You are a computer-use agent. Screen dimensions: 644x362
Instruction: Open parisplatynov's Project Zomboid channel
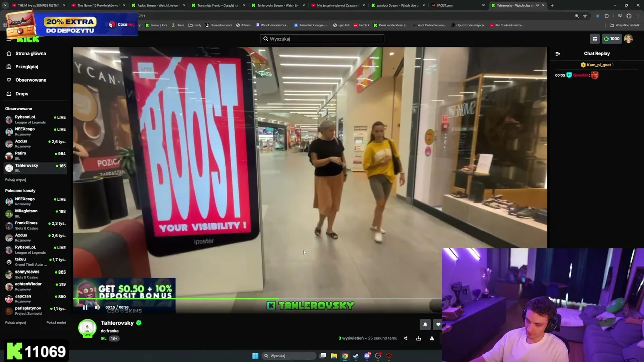35,311
